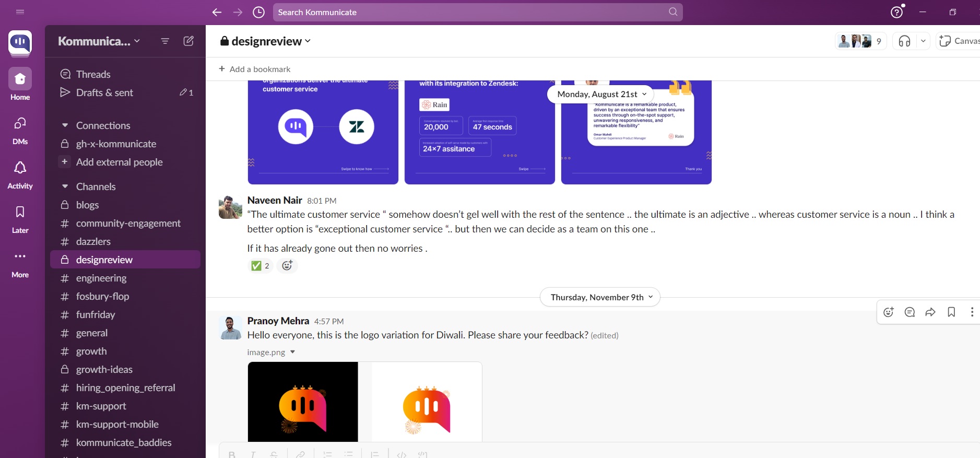Open the Zendesk integration slide image
980x458 pixels.
323,132
